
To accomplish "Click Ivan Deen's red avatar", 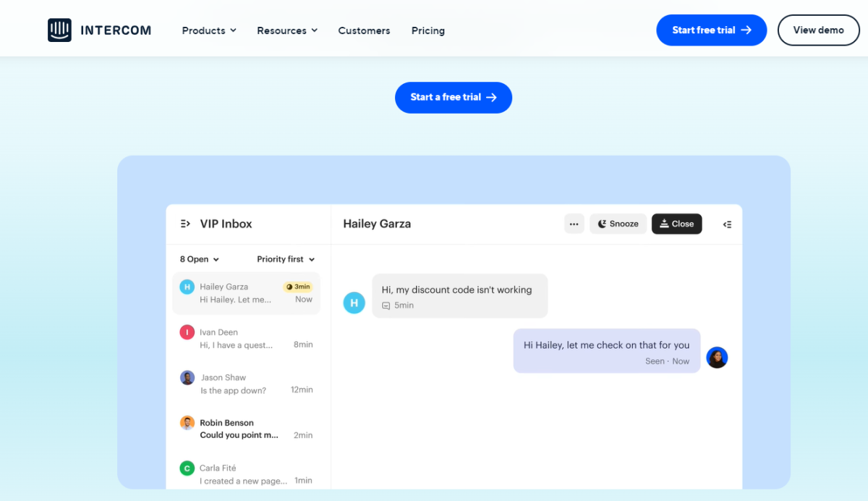I will point(187,332).
